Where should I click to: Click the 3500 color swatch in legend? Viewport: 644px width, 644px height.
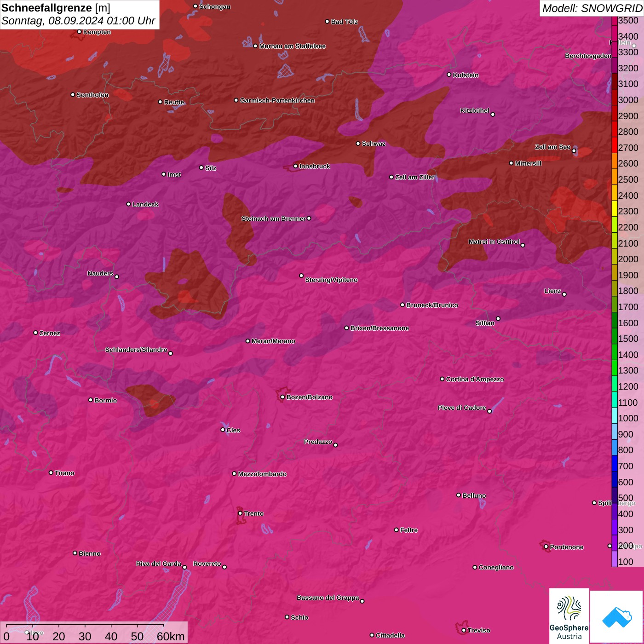614,21
